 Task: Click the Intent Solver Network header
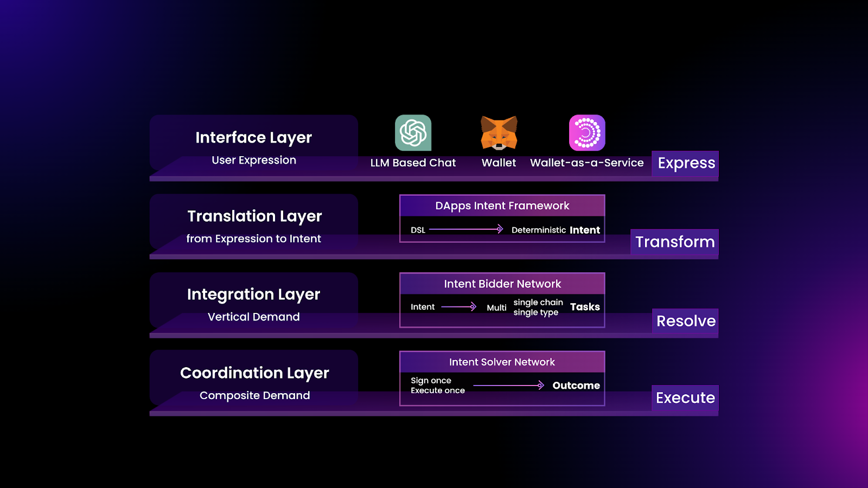[x=502, y=362]
